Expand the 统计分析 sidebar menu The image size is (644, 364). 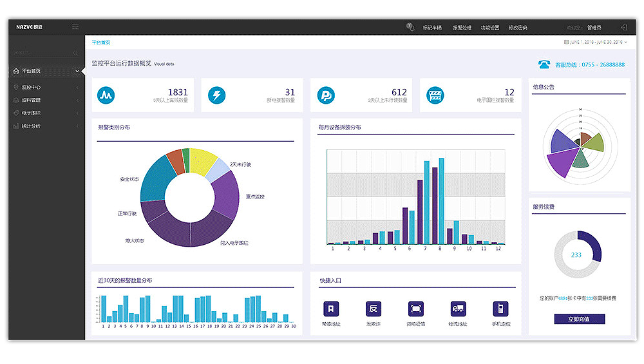45,126
